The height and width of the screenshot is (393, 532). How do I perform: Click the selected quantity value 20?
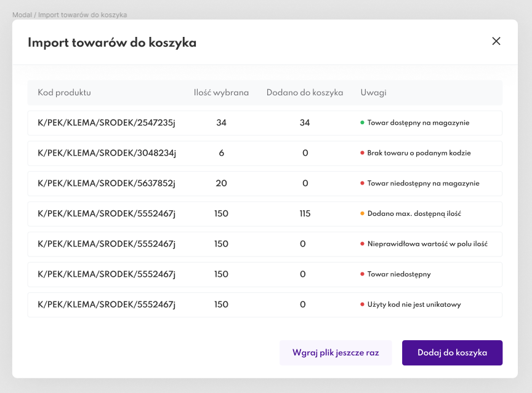pyautogui.click(x=221, y=183)
